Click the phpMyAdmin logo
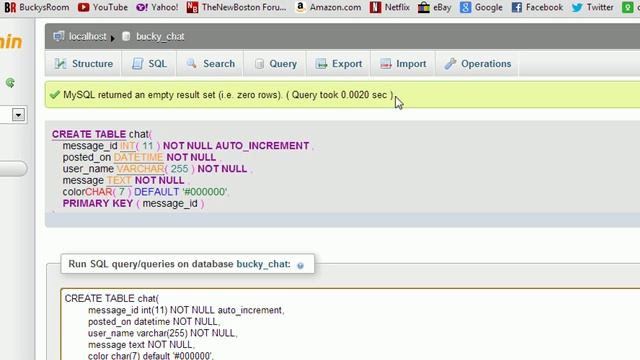Viewport: 640px width, 360px height. coord(11,41)
